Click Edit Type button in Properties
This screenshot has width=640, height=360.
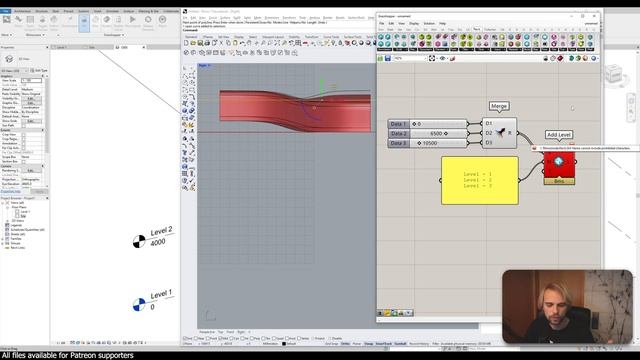[39, 71]
